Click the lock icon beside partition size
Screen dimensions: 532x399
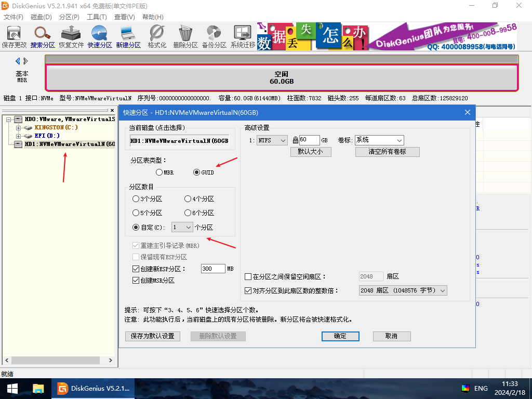(x=296, y=140)
